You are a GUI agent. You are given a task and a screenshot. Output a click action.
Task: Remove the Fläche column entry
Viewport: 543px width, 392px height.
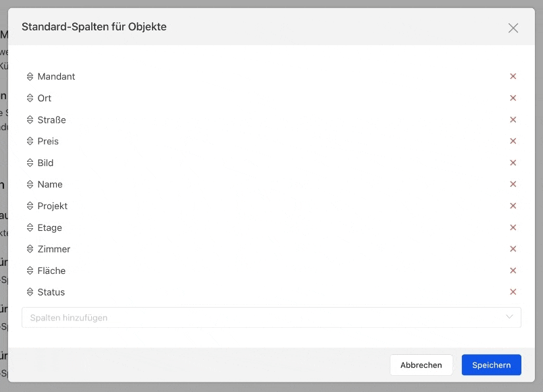tap(513, 270)
